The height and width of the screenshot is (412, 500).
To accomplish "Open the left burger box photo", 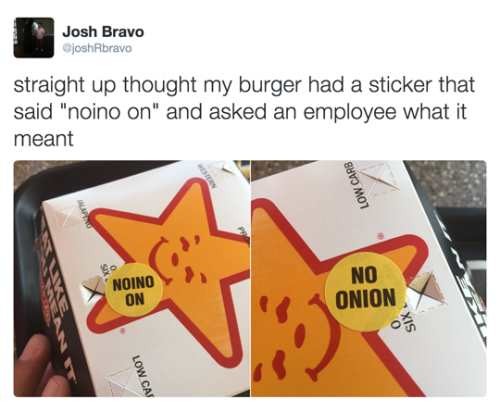I will tap(132, 279).
